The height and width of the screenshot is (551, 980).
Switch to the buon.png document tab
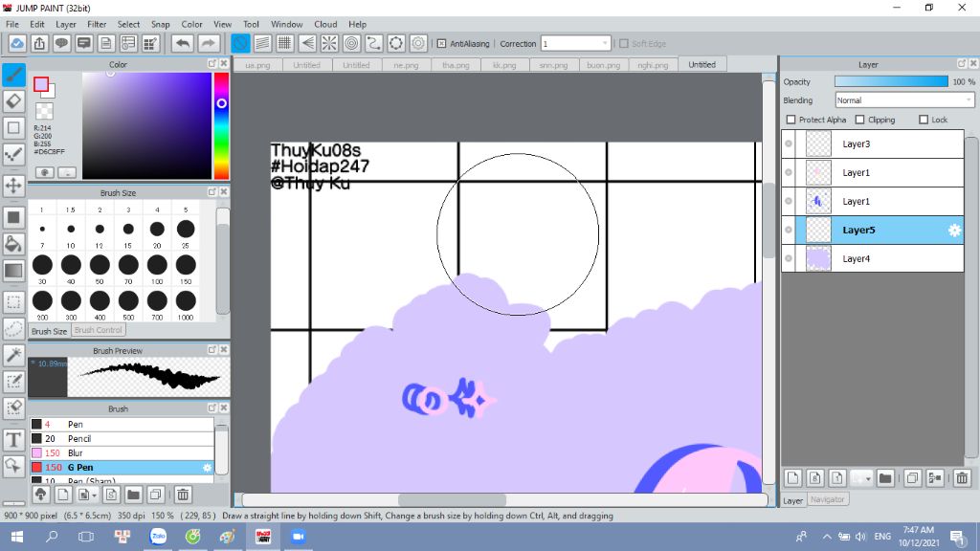click(x=603, y=65)
